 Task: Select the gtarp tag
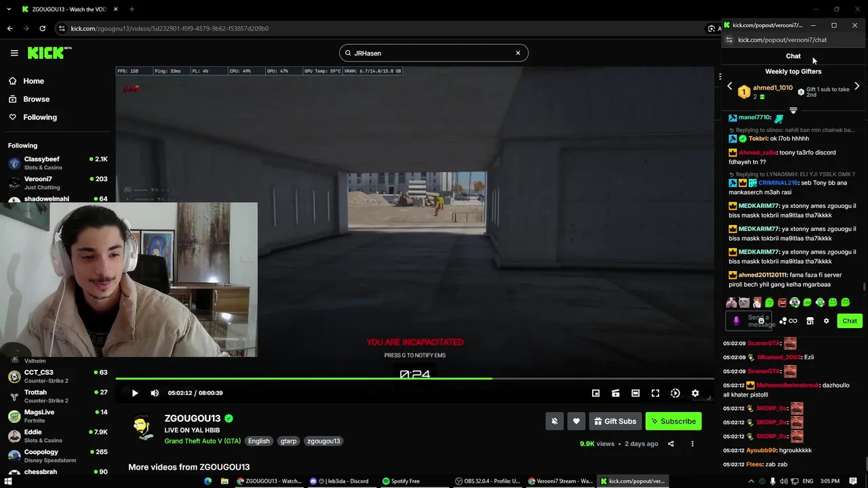pos(288,441)
